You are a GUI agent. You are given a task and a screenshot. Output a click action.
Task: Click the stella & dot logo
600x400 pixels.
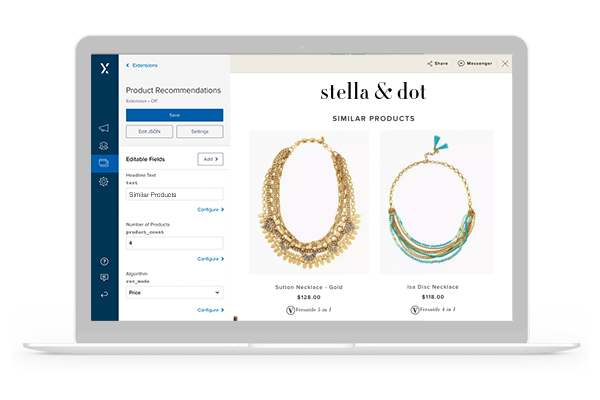(373, 92)
